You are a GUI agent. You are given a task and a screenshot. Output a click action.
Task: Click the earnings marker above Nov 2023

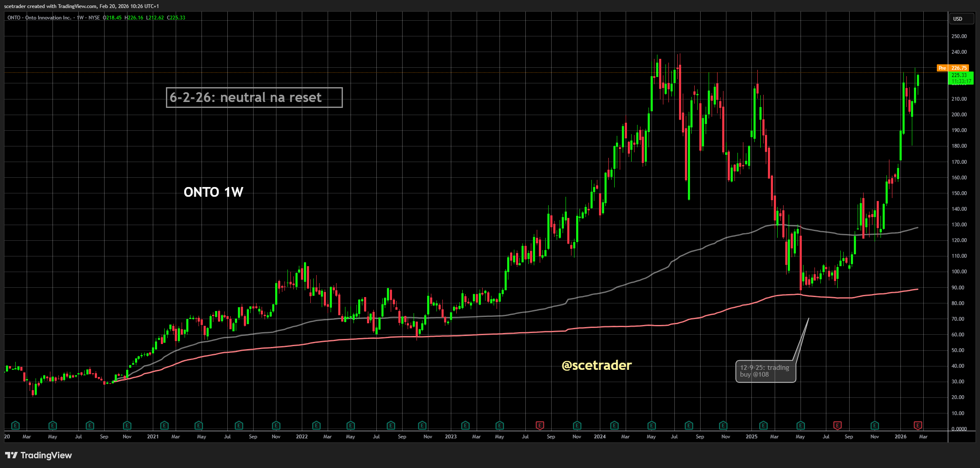(x=577, y=425)
